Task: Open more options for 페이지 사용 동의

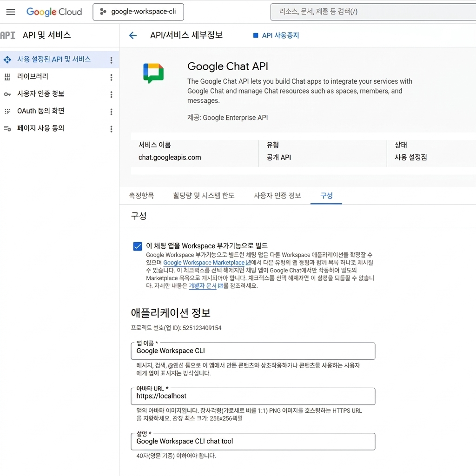Action: pyautogui.click(x=112, y=129)
